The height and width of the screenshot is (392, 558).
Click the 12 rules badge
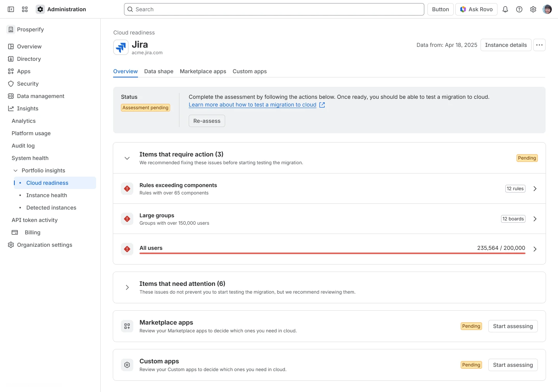click(515, 189)
